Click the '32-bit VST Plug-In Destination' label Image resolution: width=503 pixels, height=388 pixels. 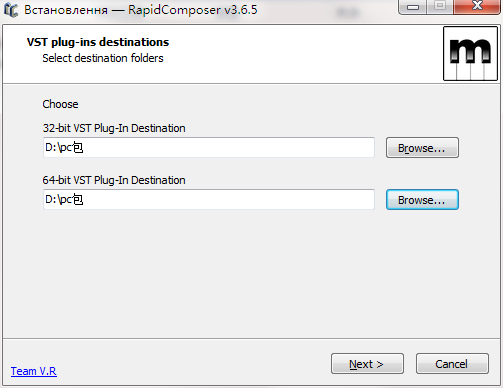[x=114, y=128]
